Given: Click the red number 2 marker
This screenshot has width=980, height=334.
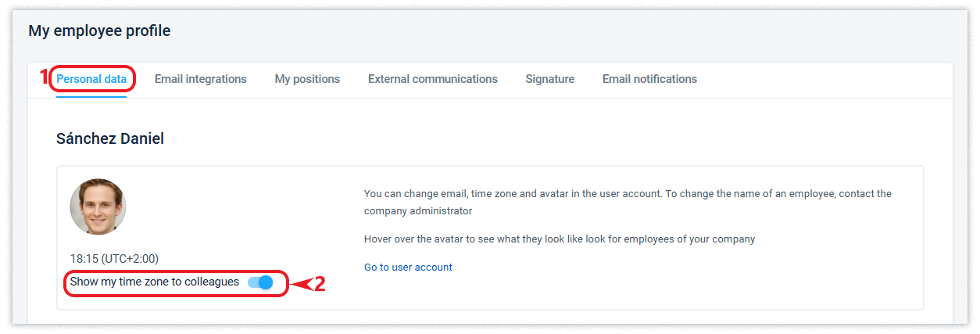Looking at the screenshot, I should click(319, 284).
